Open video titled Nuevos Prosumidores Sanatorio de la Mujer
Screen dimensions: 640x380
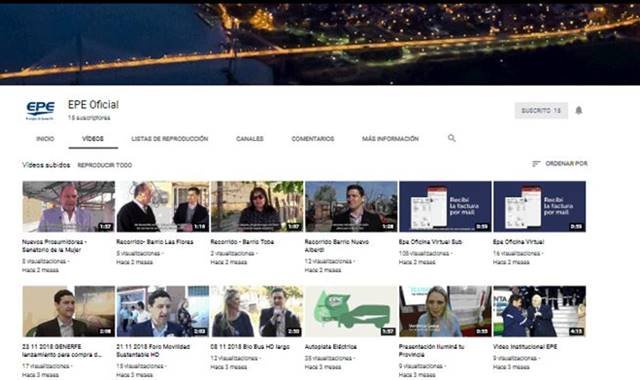click(54, 246)
